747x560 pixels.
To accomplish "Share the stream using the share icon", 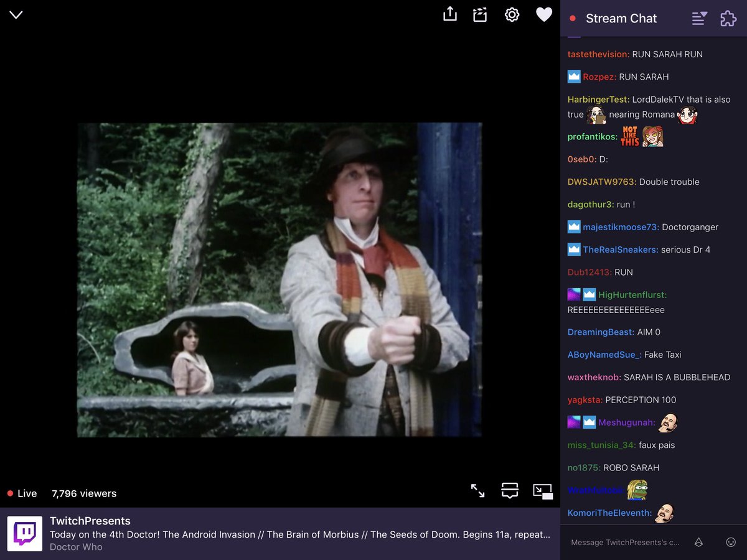I will (449, 14).
